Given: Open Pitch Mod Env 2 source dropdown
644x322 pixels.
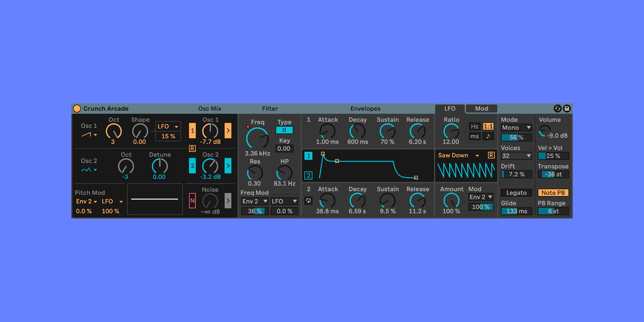Looking at the screenshot, I should (86, 201).
